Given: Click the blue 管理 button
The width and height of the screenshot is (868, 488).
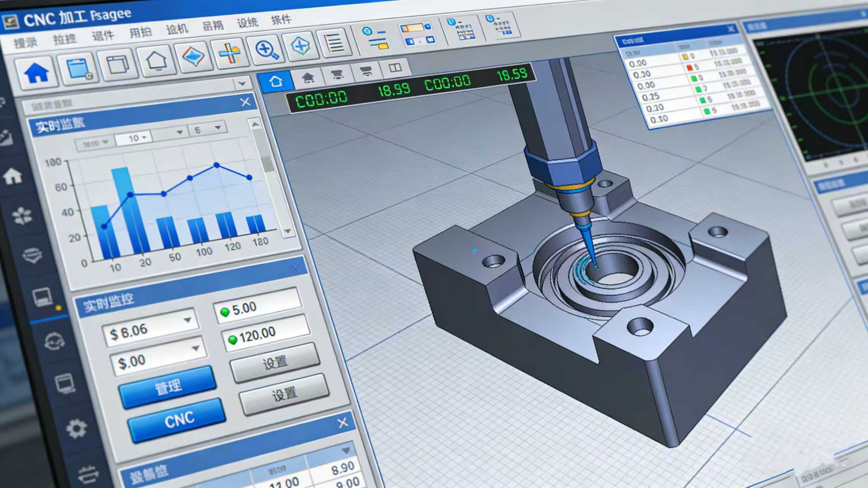Looking at the screenshot, I should pyautogui.click(x=168, y=387).
